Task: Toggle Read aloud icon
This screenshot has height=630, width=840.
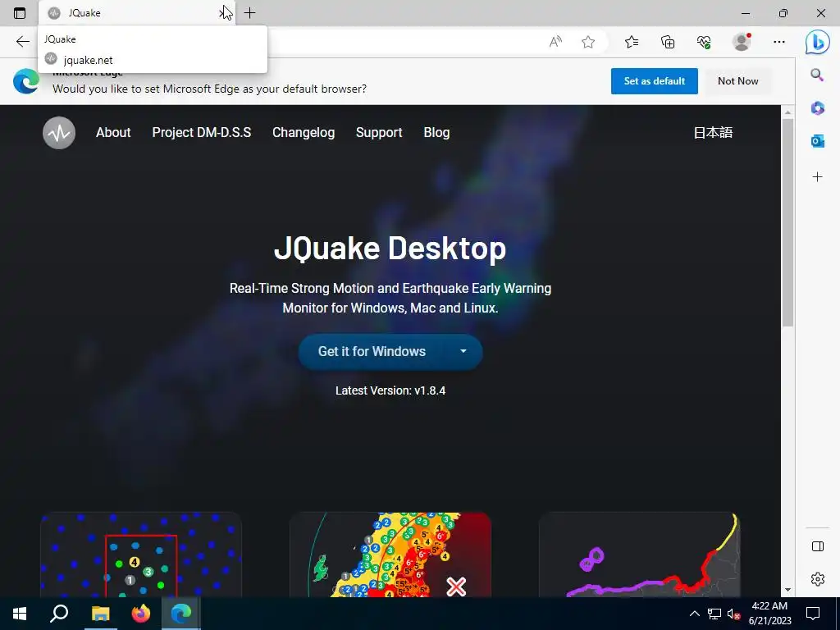Action: tap(555, 42)
